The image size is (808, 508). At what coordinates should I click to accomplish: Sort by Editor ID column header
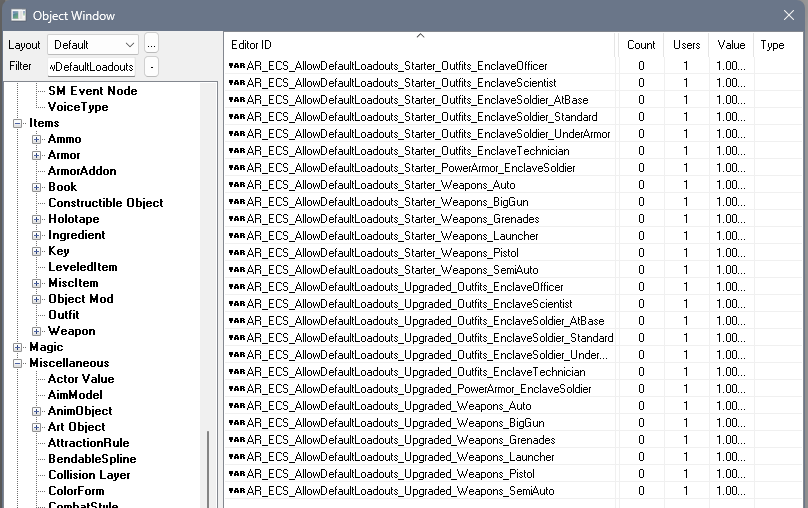pos(420,45)
